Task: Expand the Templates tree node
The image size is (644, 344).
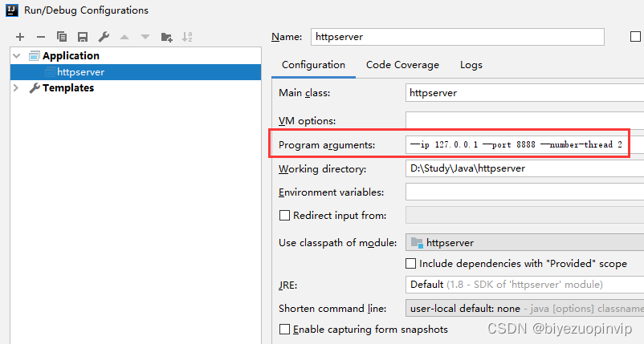Action: [16, 87]
